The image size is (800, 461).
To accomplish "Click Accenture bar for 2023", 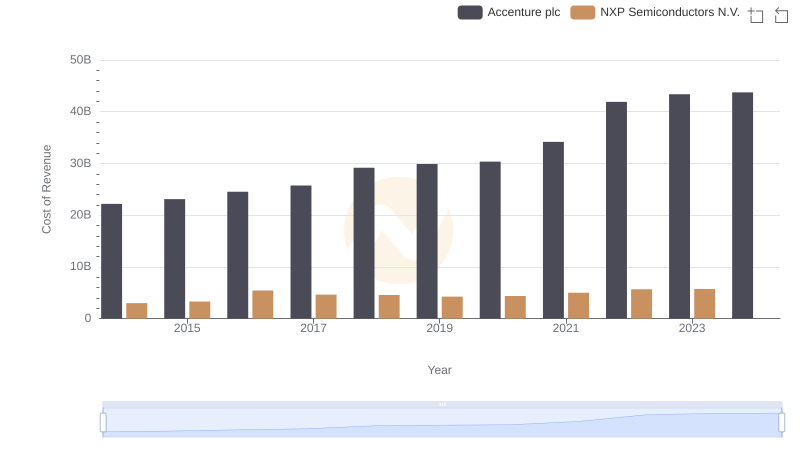I will (x=680, y=207).
